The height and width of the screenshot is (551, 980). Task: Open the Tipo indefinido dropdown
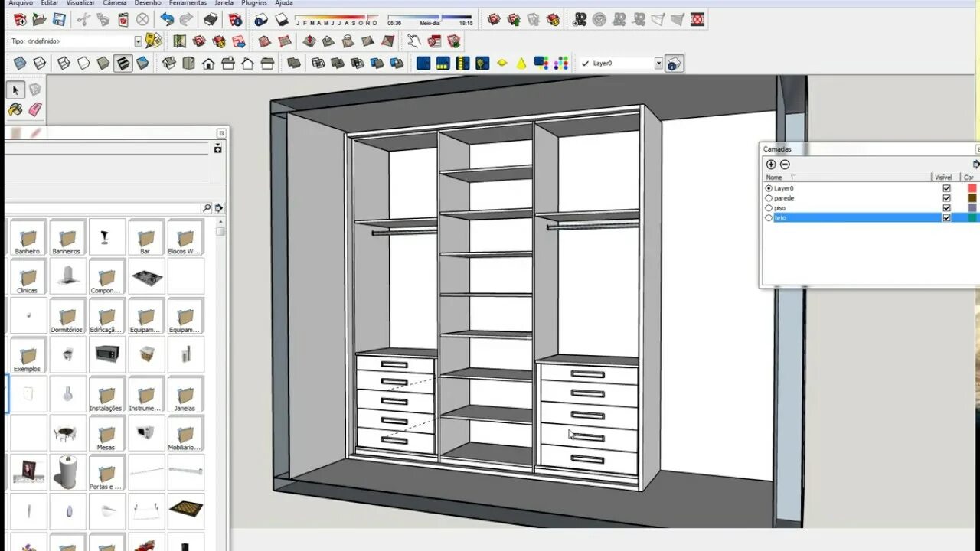tap(139, 41)
